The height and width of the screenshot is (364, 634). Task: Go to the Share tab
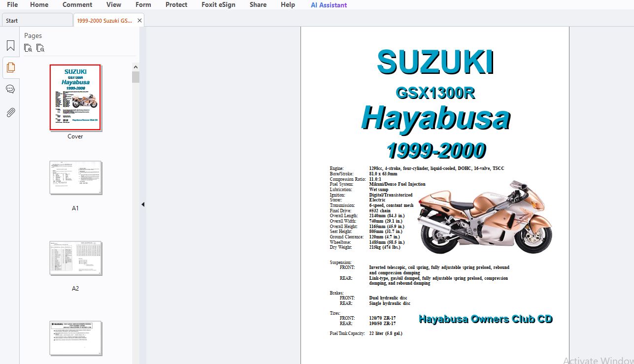coord(258,5)
